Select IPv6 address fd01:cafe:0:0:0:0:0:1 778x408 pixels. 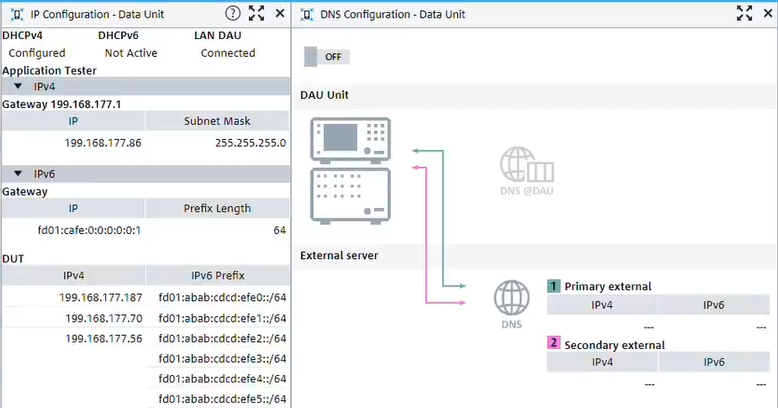(89, 230)
